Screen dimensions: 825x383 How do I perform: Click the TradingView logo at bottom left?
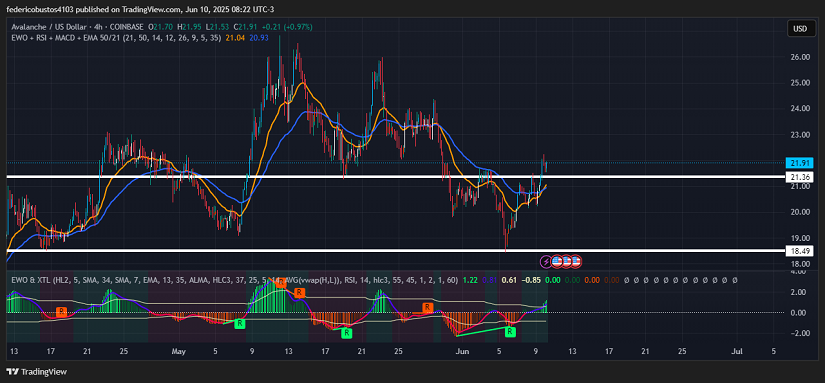coord(37,371)
